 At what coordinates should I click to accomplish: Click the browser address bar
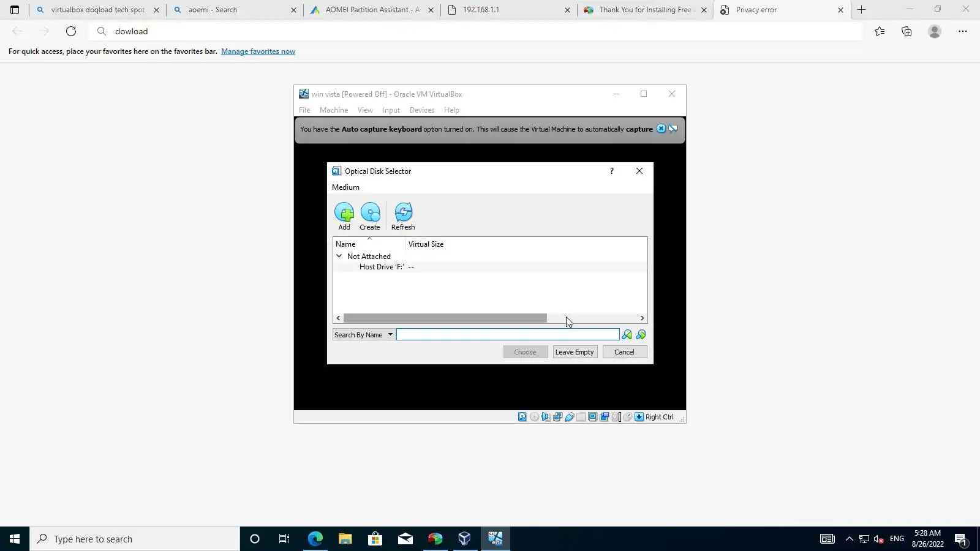[x=475, y=31]
